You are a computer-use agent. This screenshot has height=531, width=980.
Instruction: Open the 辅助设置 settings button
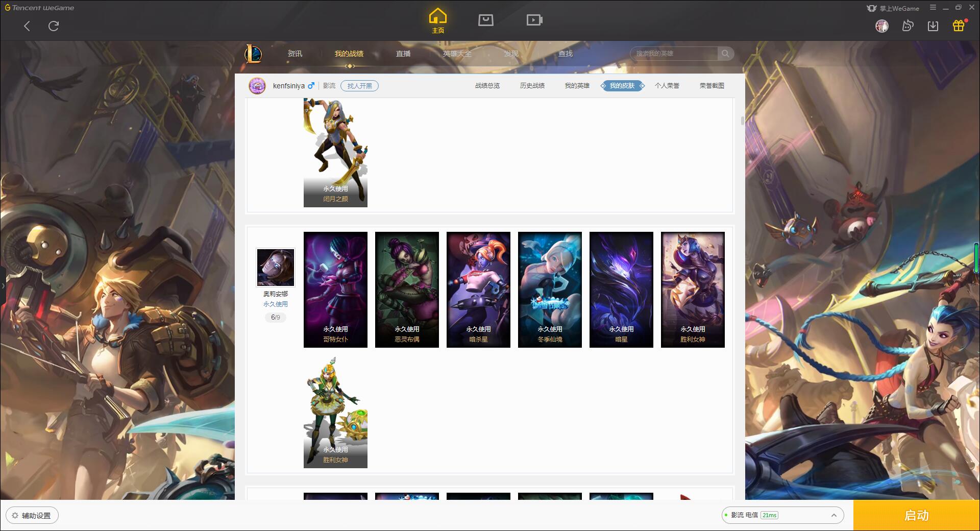coord(32,516)
